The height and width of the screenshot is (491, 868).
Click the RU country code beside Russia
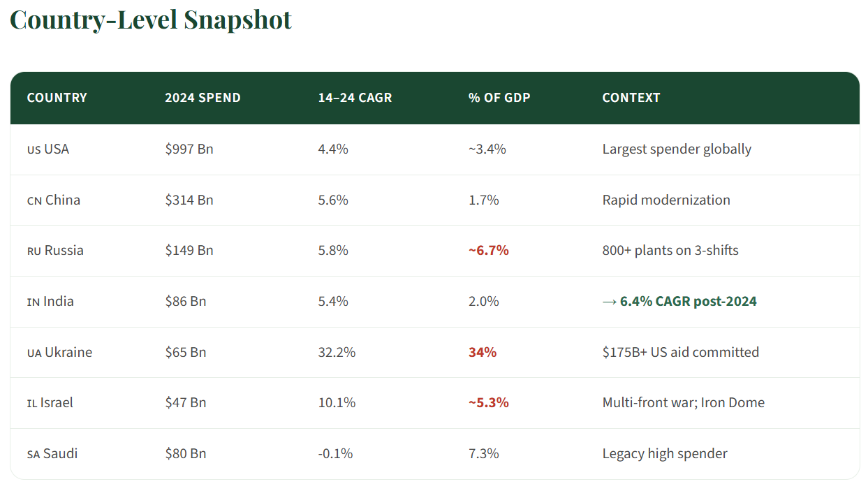pyautogui.click(x=34, y=251)
